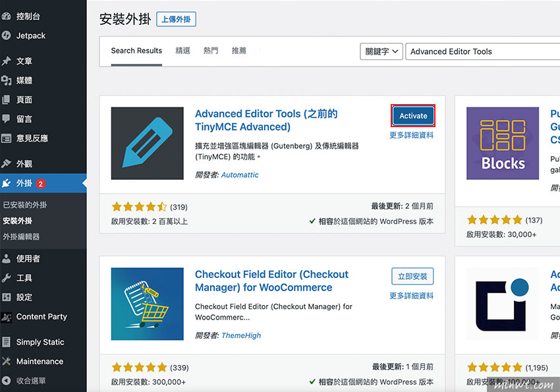
Task: Click the 留言 comment bubble icon
Action: (6, 119)
